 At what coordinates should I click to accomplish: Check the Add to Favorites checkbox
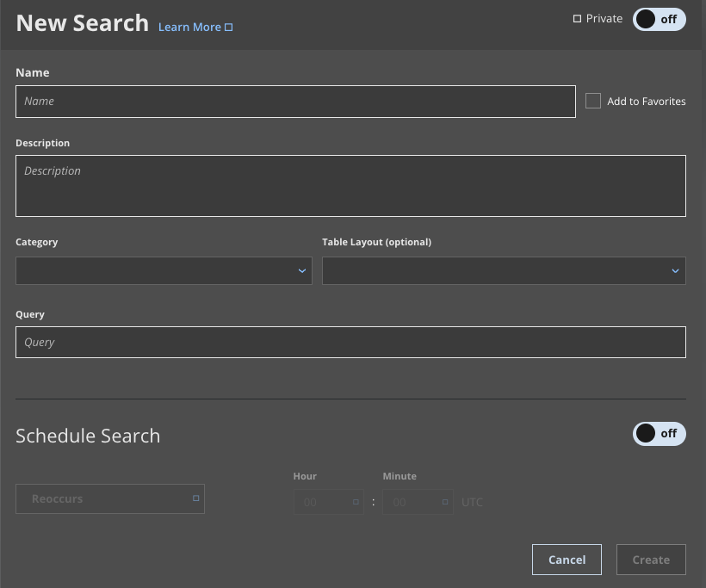593,101
